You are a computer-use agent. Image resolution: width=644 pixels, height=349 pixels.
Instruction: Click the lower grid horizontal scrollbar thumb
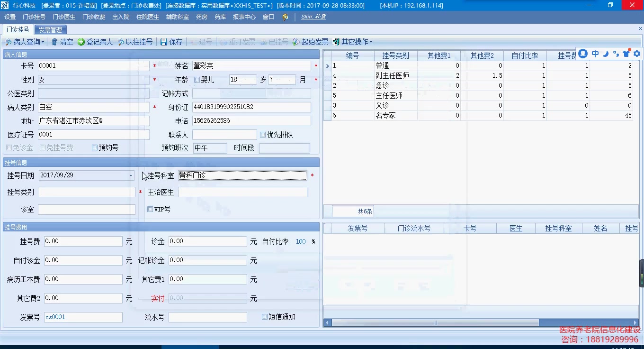pos(435,323)
